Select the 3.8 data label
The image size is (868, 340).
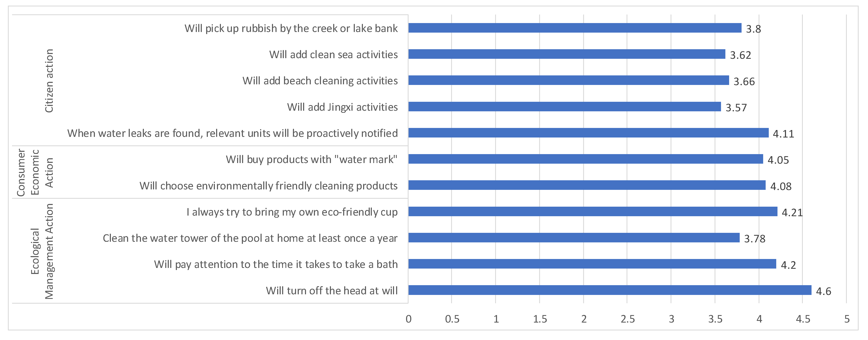753,29
